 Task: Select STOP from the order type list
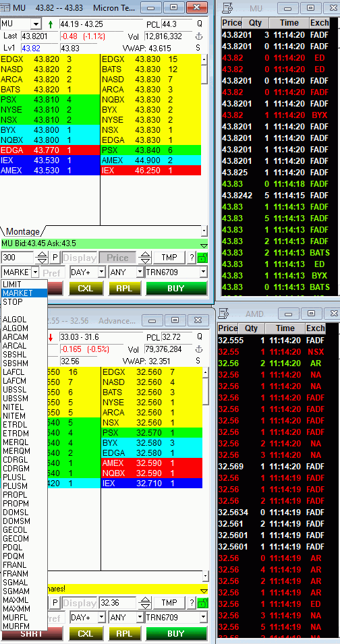(25, 302)
